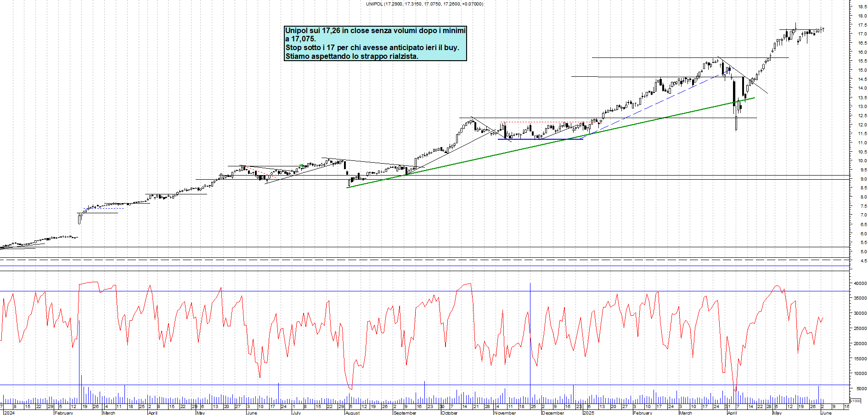Click the UNIPOL chart title with price values
The width and height of the screenshot is (868, 415).
pos(424,4)
